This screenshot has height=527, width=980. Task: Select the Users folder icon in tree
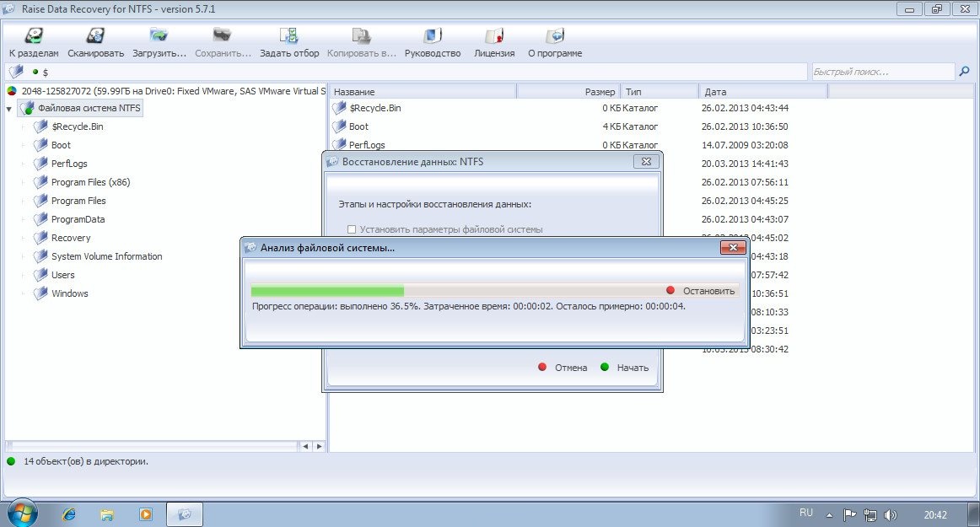click(x=40, y=274)
